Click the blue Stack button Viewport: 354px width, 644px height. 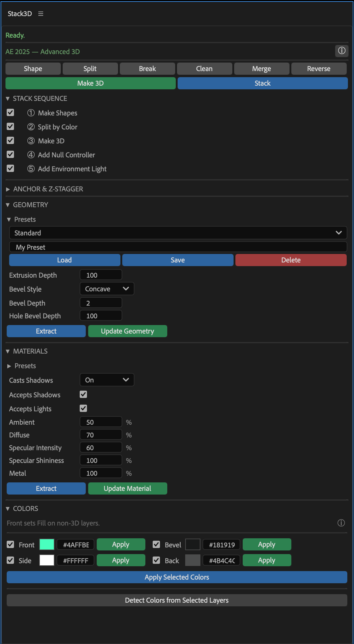[263, 83]
